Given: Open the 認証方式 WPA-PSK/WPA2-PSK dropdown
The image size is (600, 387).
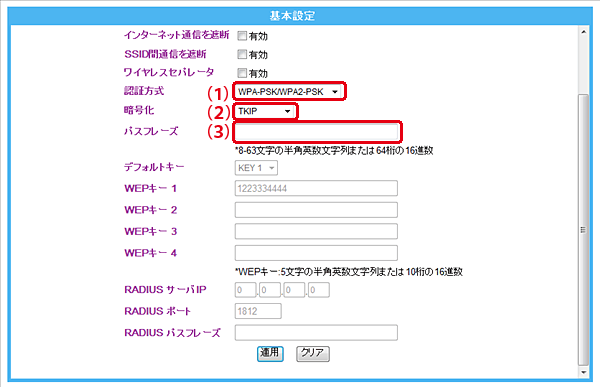Looking at the screenshot, I should click(x=289, y=91).
